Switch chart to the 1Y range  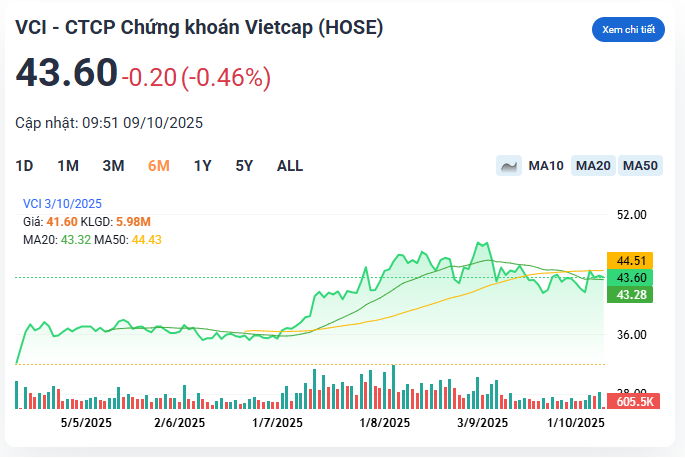click(x=203, y=166)
